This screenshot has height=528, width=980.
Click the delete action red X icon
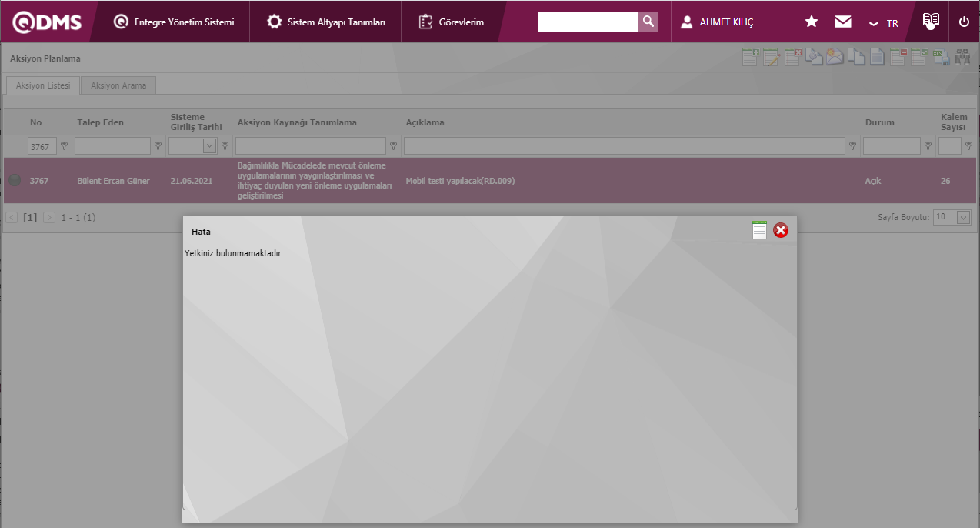point(793,58)
